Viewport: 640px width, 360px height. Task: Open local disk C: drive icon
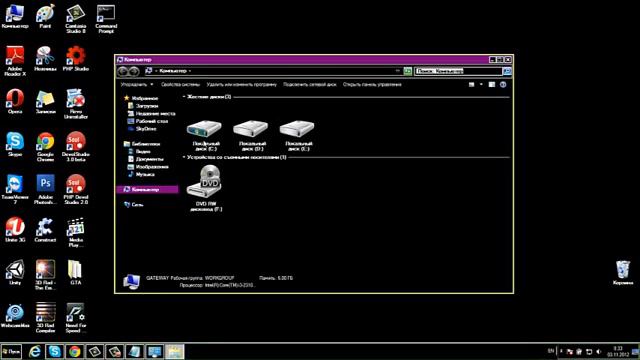tap(204, 130)
